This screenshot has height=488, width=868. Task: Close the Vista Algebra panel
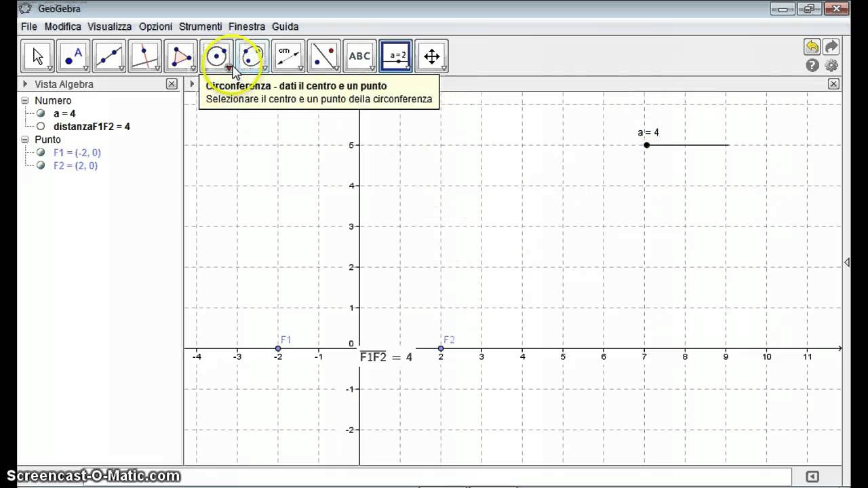click(x=172, y=84)
